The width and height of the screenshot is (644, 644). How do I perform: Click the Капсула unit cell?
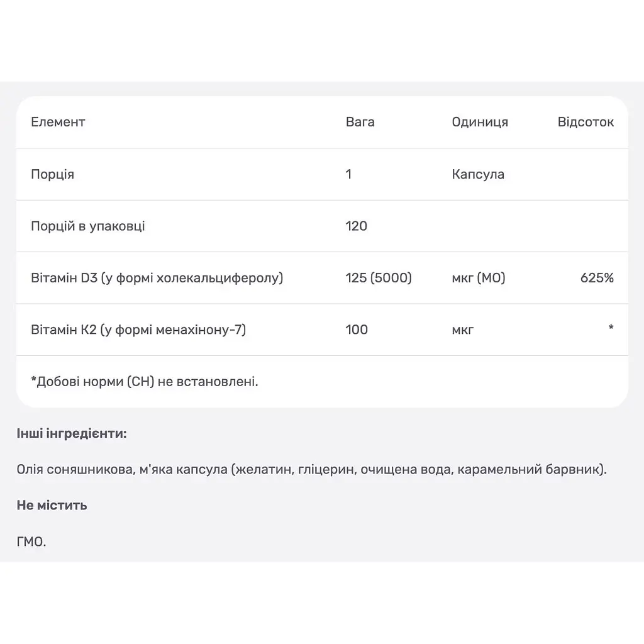click(478, 174)
